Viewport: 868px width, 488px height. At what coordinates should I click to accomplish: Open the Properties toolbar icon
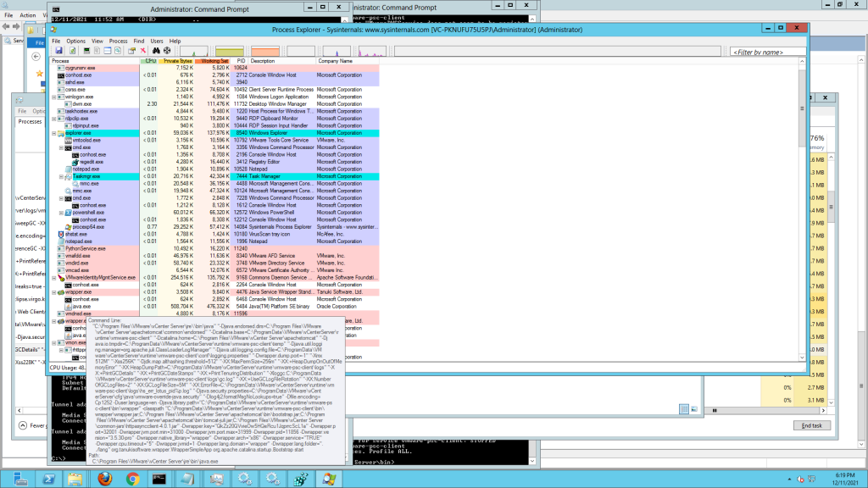pos(131,51)
